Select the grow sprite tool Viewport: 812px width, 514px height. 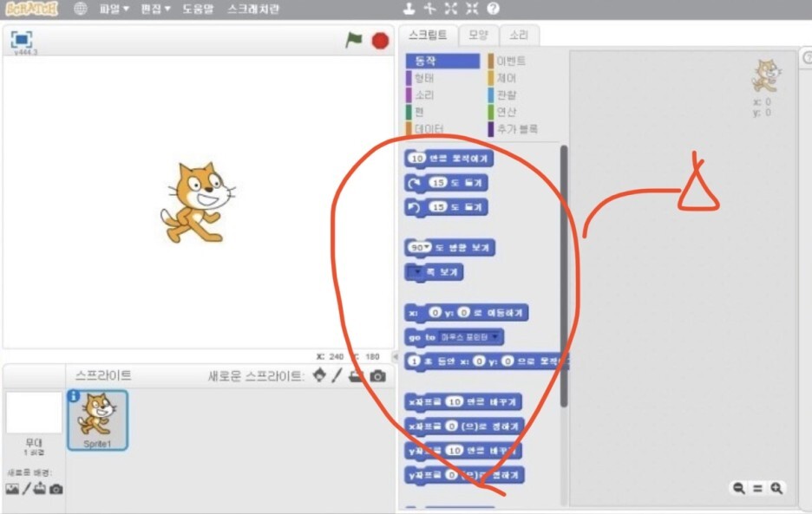pos(450,9)
